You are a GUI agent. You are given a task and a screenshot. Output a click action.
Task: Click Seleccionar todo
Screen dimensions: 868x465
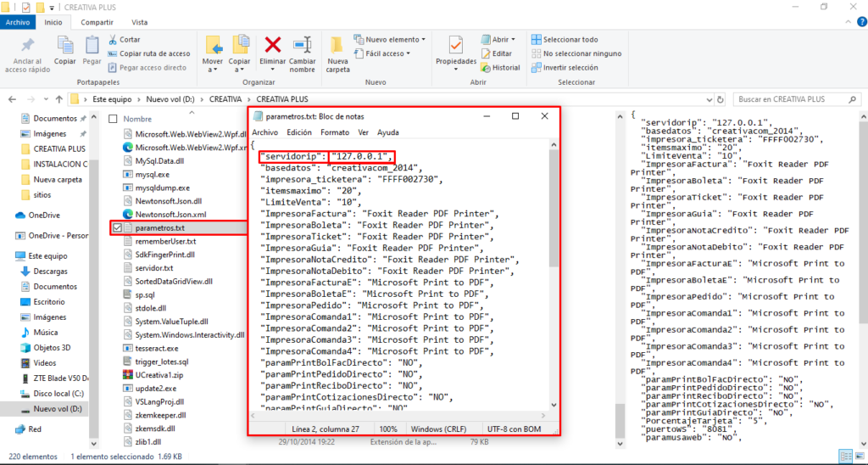click(565, 39)
